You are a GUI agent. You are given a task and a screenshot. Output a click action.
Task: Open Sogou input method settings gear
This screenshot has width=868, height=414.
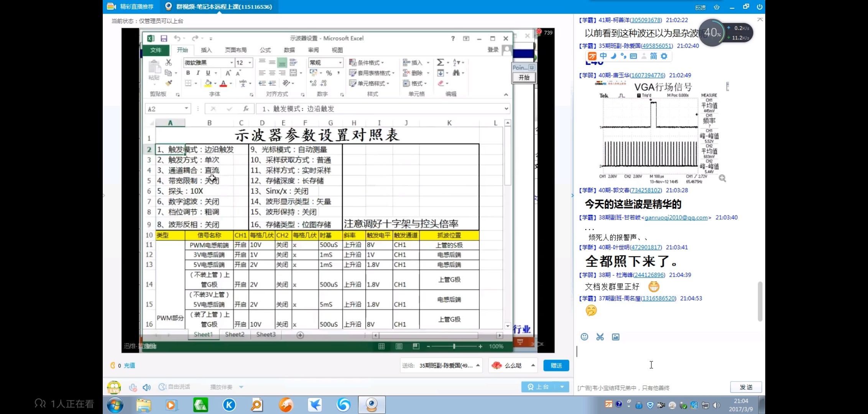(664, 56)
